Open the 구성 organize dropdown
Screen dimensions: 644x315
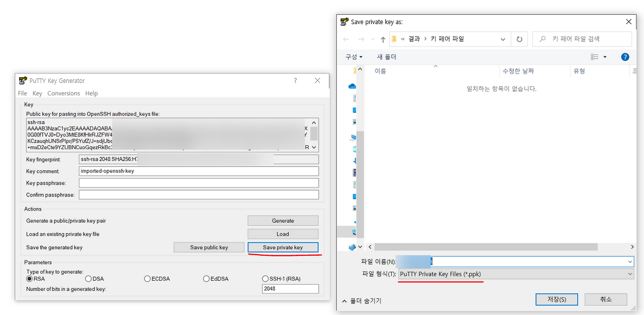pos(354,57)
